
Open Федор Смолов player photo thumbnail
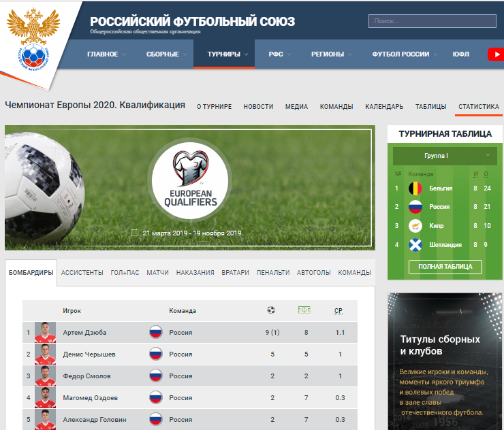pyautogui.click(x=46, y=376)
